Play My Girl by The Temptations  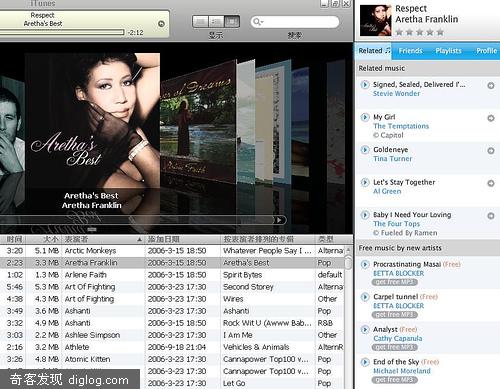coord(365,117)
